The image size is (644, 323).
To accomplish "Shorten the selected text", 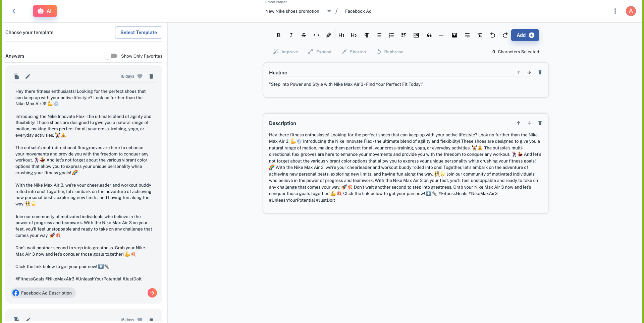I will click(x=354, y=52).
